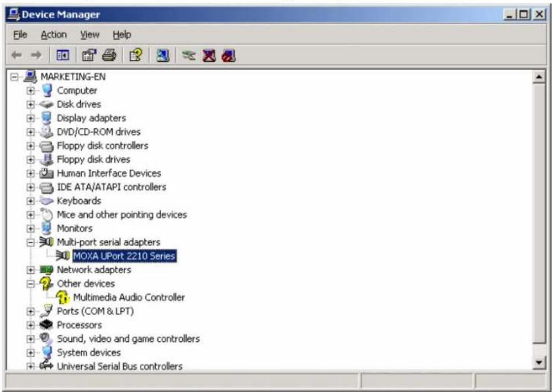Expand the Display adapters node
This screenshot has width=552, height=392.
click(31, 118)
